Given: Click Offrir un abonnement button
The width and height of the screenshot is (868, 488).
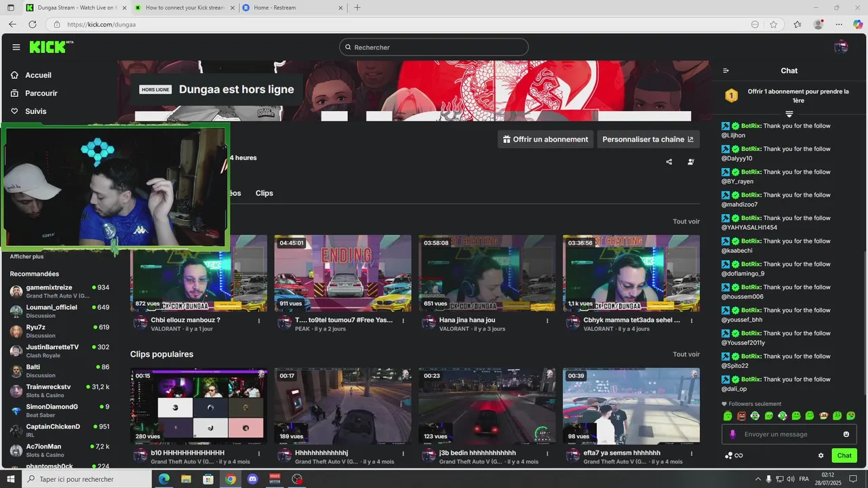Looking at the screenshot, I should pos(545,140).
